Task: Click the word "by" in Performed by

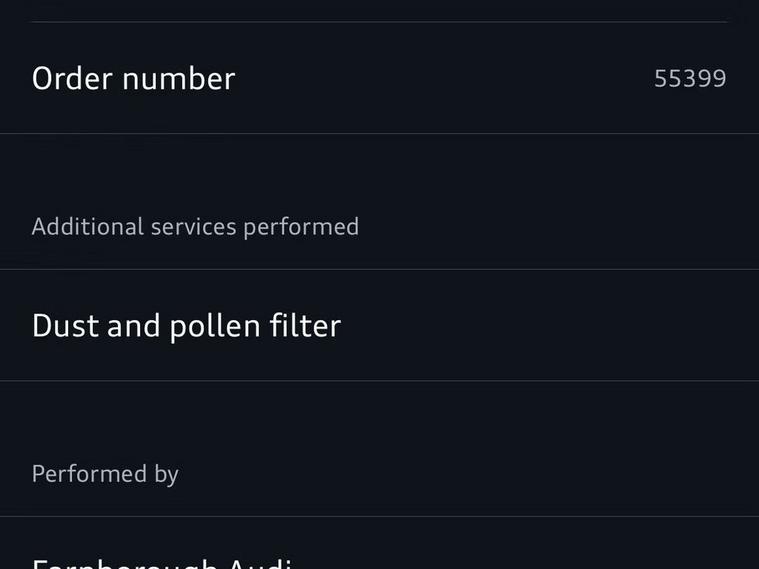Action: coord(166,474)
